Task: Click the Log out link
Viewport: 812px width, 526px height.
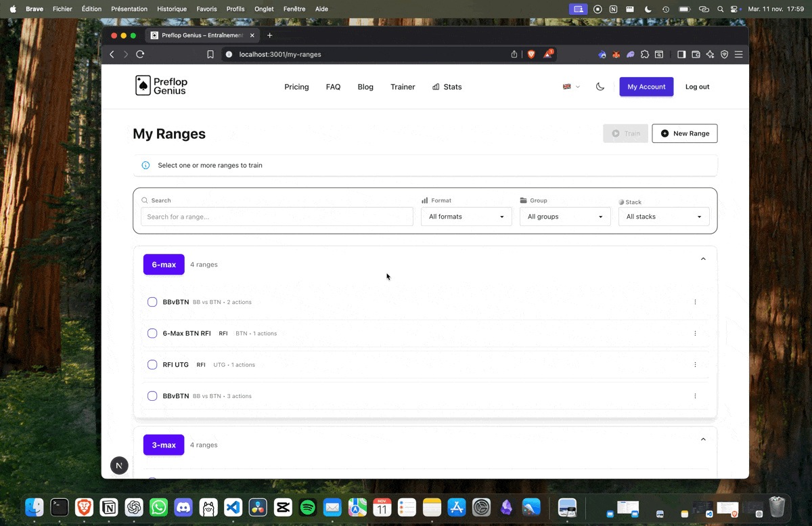Action: tap(697, 87)
